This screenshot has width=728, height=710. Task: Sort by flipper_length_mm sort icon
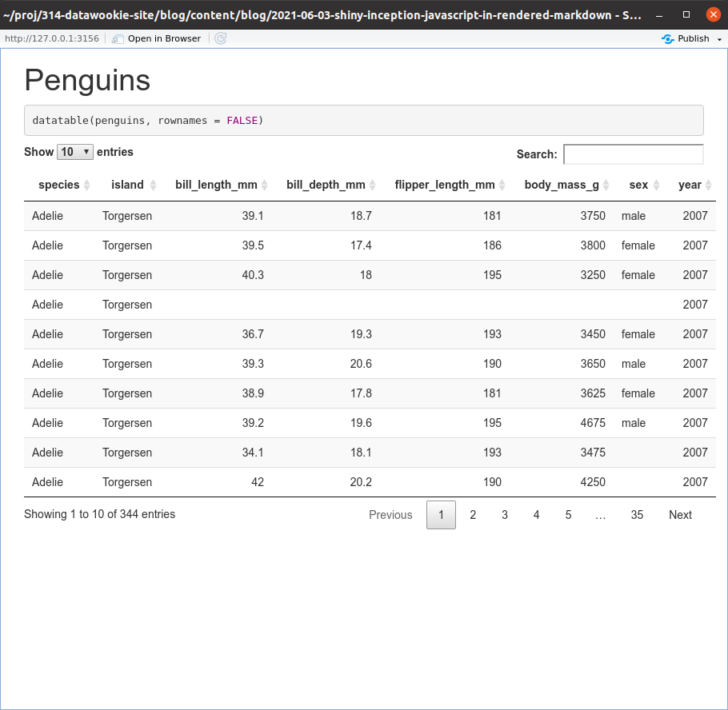[502, 185]
